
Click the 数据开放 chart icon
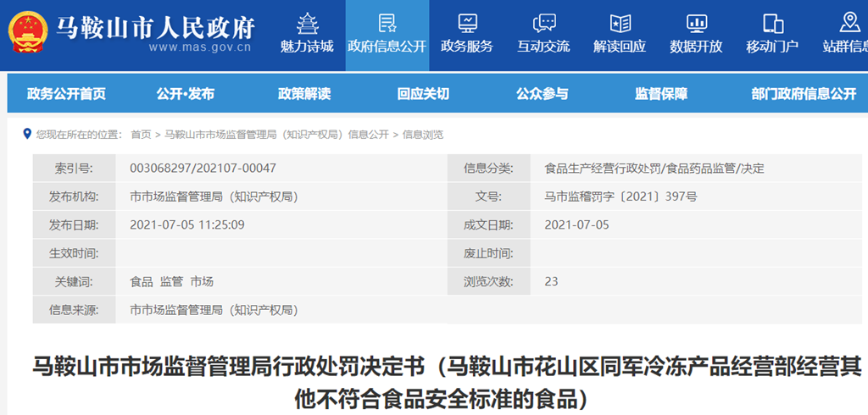[696, 23]
